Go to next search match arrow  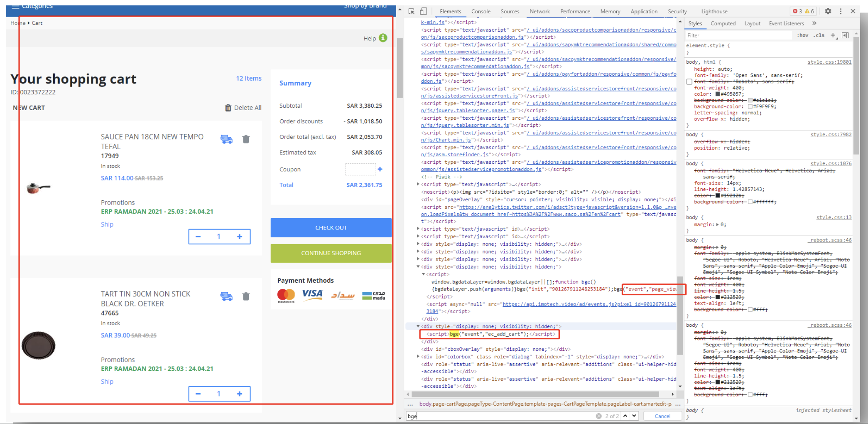tap(634, 416)
